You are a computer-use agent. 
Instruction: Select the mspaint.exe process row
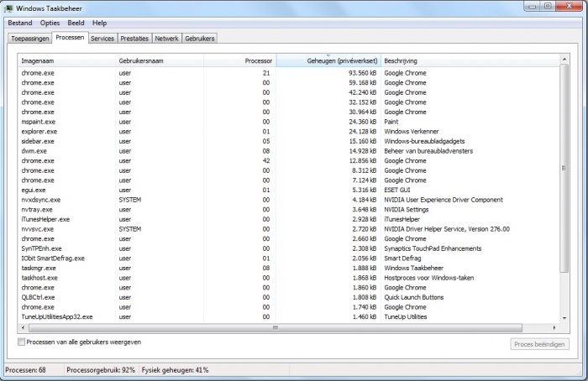tap(39, 122)
